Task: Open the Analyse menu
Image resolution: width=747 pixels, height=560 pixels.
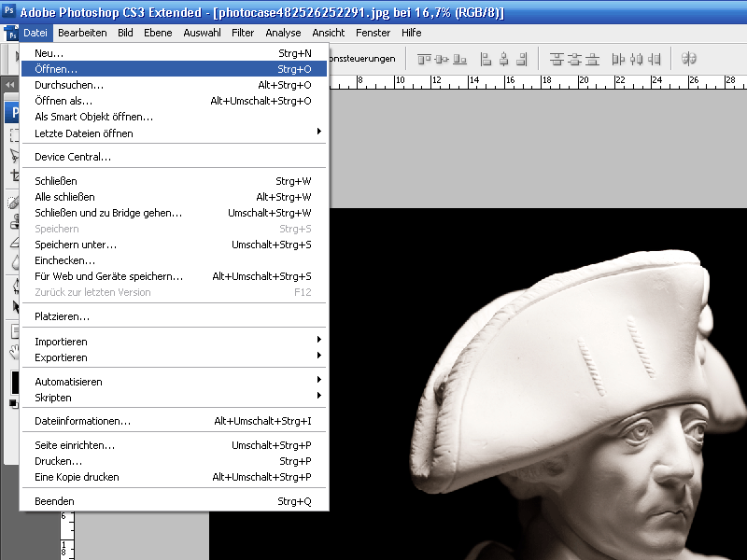Action: 283,33
